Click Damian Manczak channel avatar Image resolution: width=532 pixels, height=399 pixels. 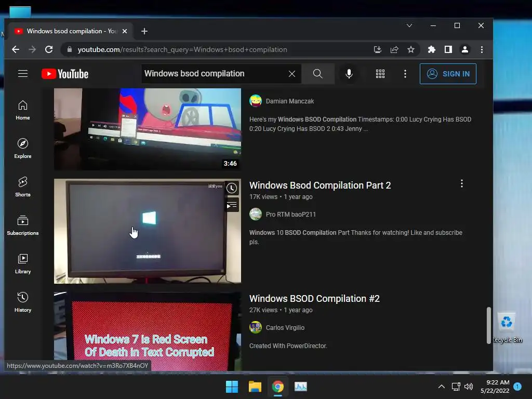[x=256, y=101]
